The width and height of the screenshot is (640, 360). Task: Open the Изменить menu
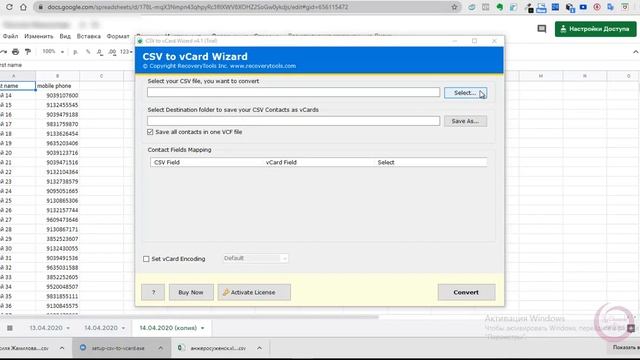pyautogui.click(x=39, y=36)
